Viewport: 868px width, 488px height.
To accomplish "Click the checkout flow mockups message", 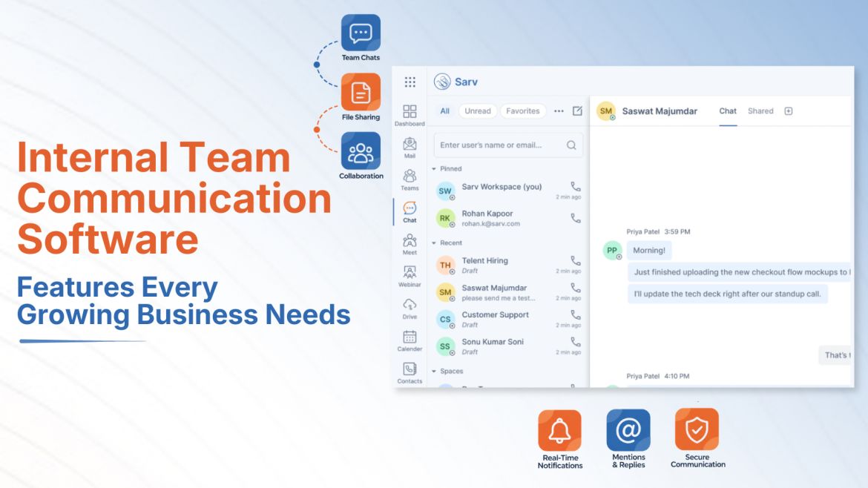I will pos(740,272).
